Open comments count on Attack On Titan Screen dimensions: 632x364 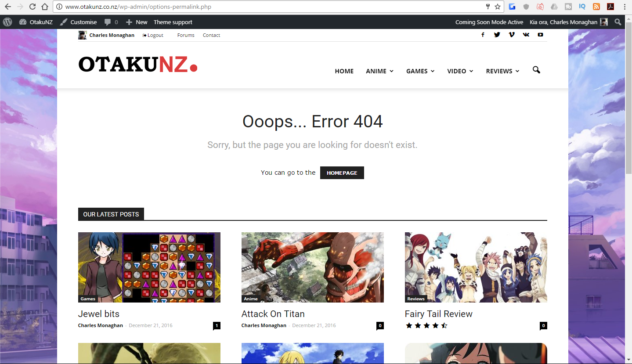click(380, 325)
